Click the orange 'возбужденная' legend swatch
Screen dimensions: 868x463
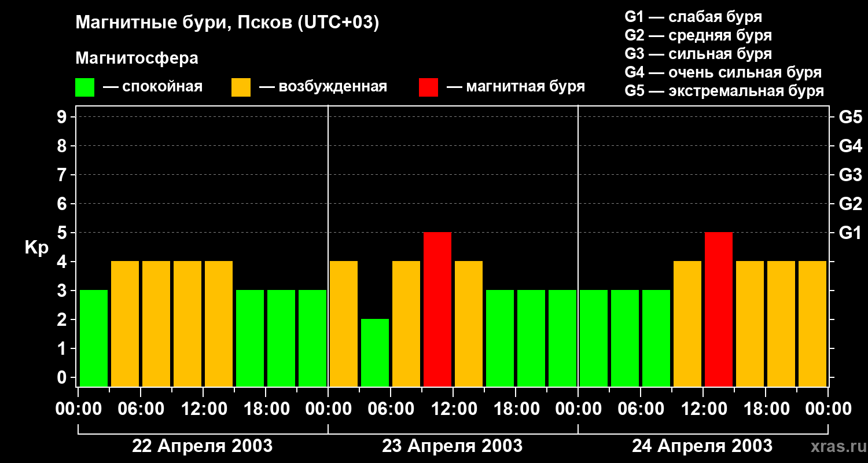click(241, 87)
